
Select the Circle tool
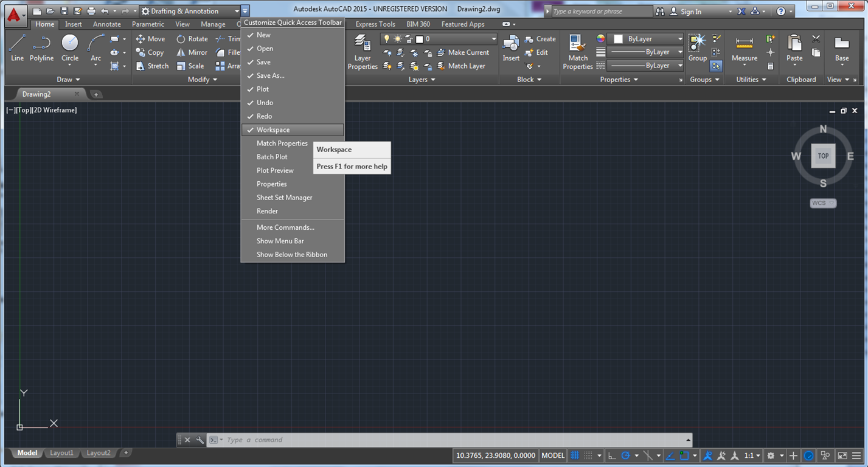[70, 48]
